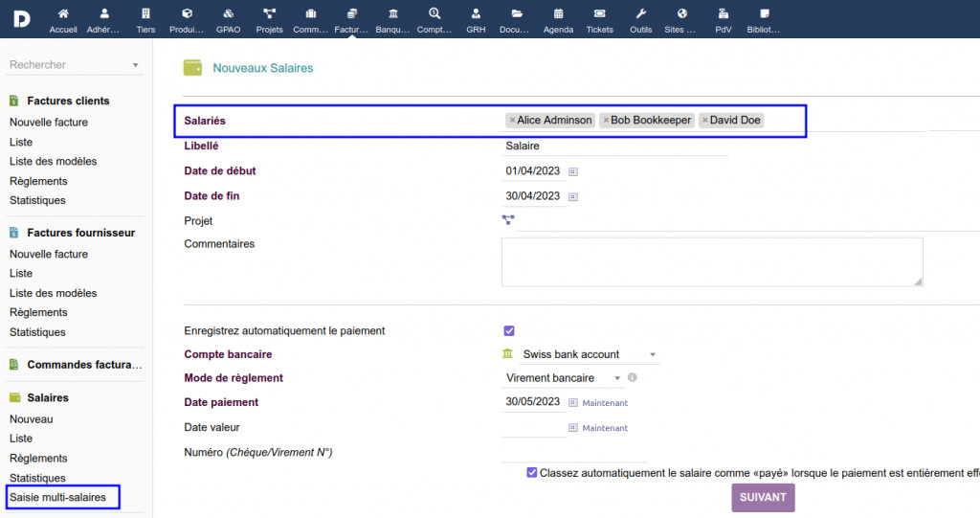Click Maintenant link next to Date paiement
The height and width of the screenshot is (518, 980).
pos(605,403)
